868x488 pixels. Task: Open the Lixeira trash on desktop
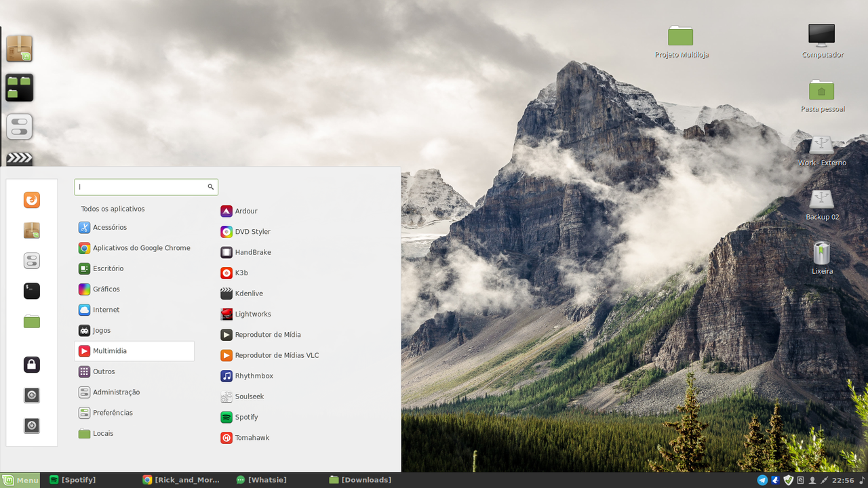click(x=822, y=258)
